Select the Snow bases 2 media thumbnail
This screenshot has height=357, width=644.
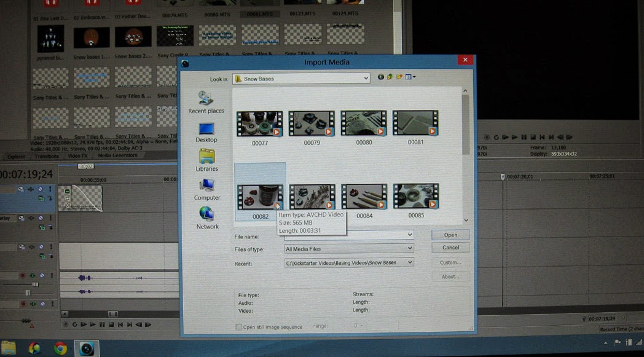click(133, 37)
